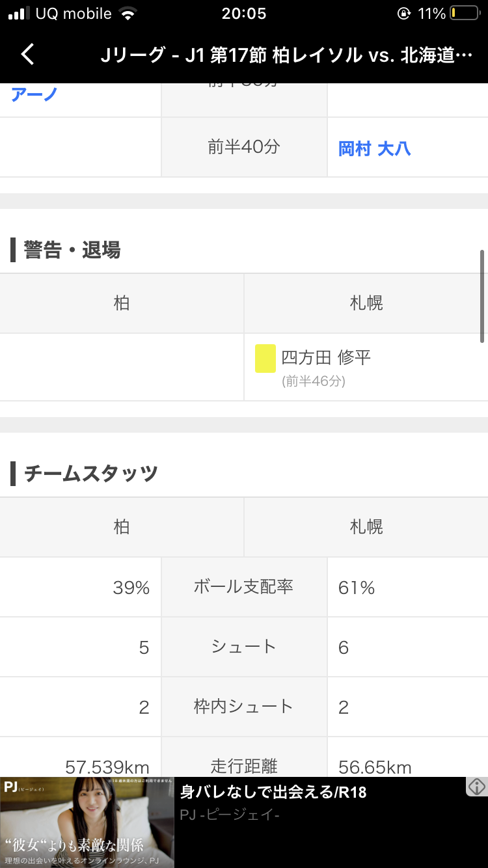Tap the ボール支配率 stat label

click(x=243, y=587)
